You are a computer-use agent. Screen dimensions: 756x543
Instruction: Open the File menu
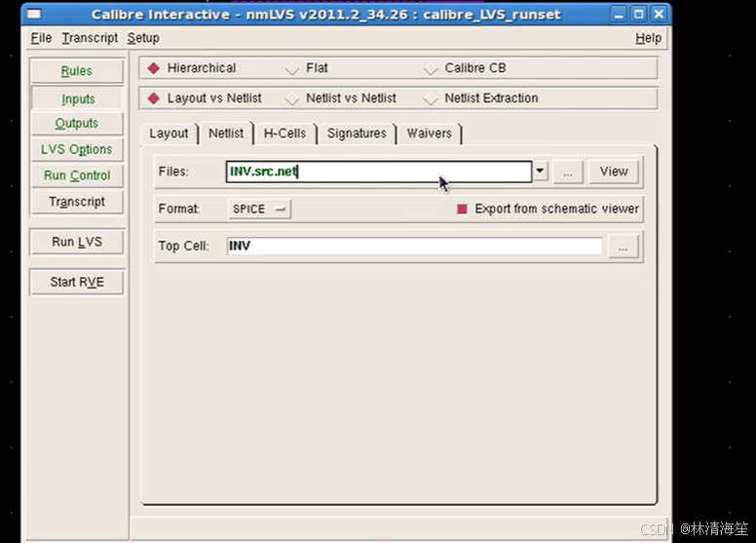[x=41, y=38]
